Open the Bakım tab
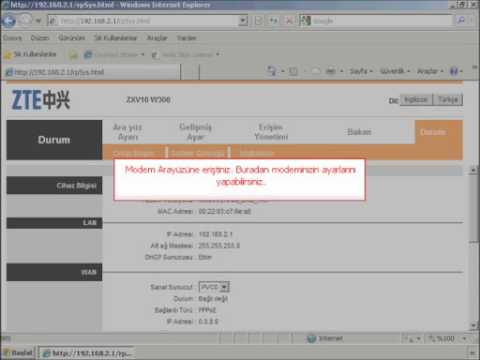 359,132
